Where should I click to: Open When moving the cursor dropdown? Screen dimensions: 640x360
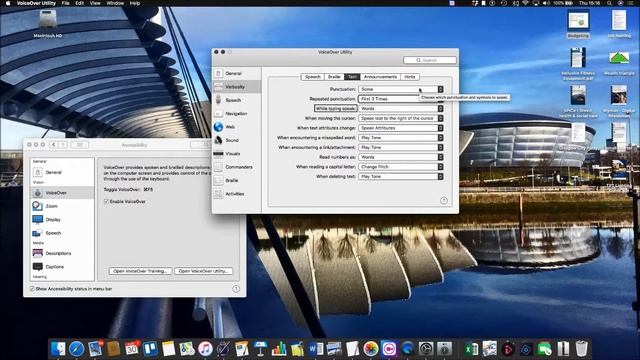pyautogui.click(x=401, y=118)
